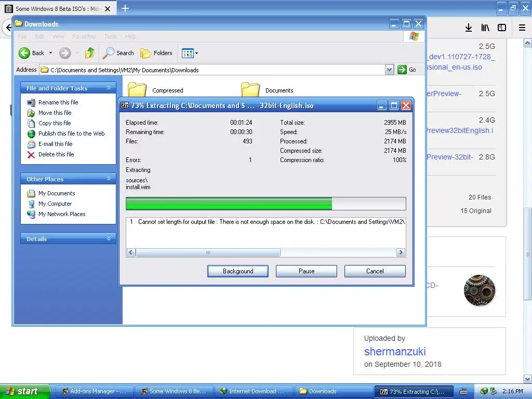Switch to Add-ons Manager taskbar item
This screenshot has width=532, height=399.
pos(94,391)
